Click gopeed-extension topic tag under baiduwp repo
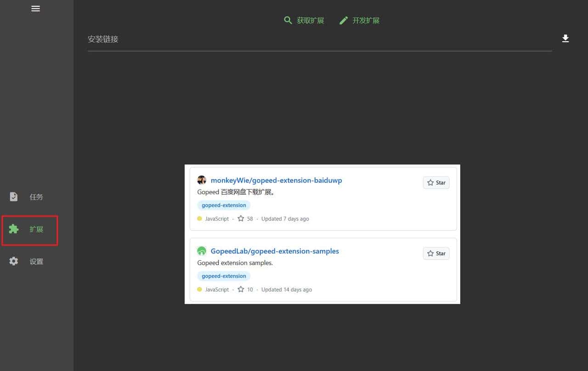 224,205
